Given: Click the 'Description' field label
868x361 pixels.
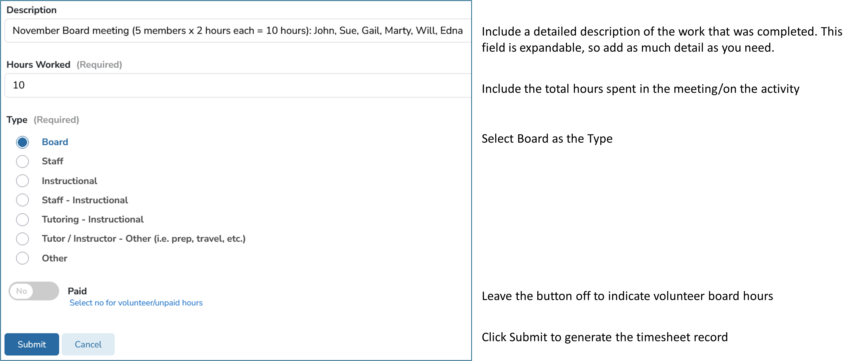Looking at the screenshot, I should tap(32, 10).
